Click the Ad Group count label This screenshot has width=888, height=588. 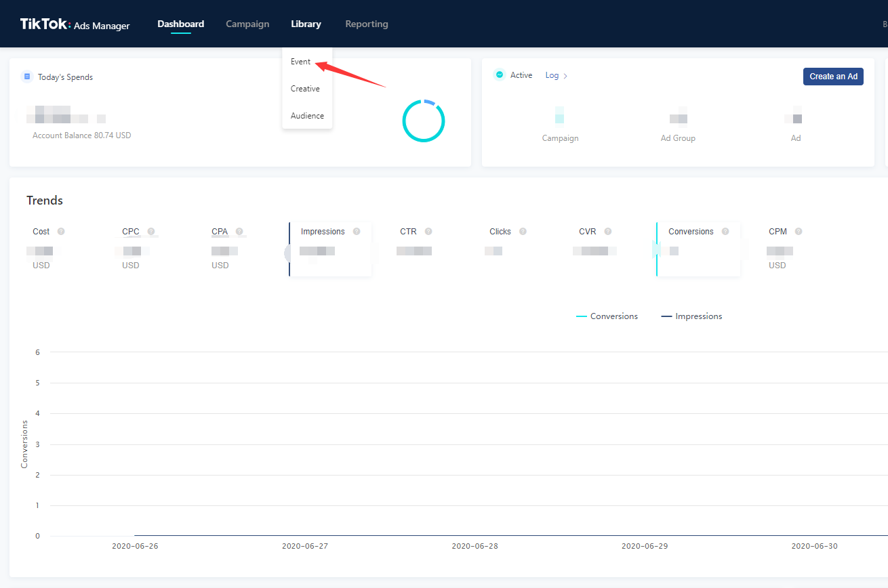point(678,138)
